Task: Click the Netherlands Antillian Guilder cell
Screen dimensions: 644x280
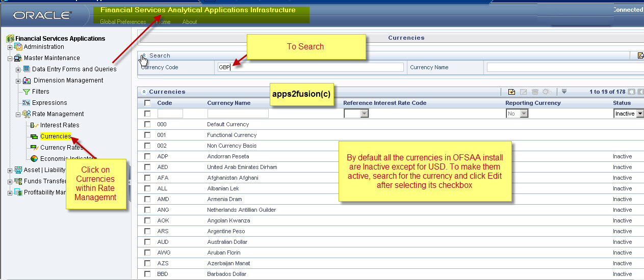Action: [242, 210]
